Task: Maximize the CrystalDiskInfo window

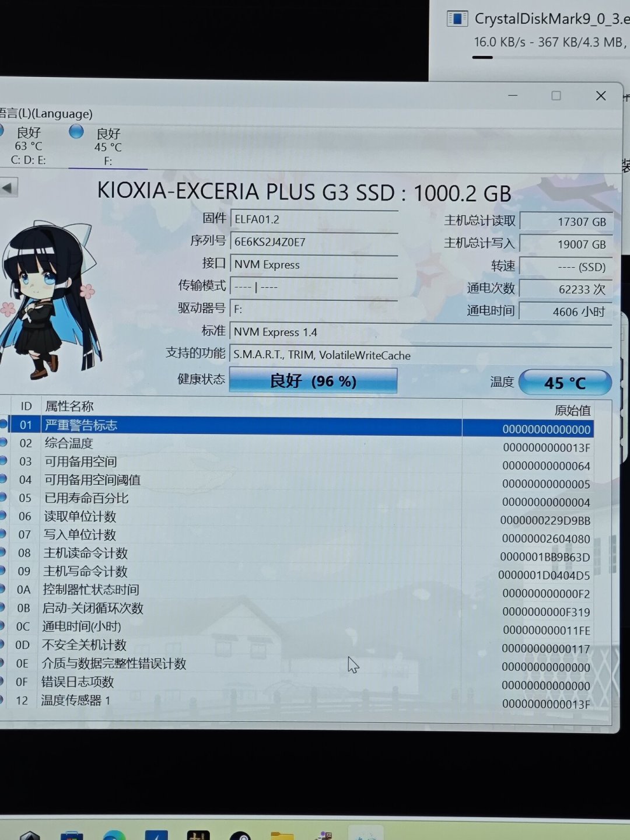Action: click(556, 96)
